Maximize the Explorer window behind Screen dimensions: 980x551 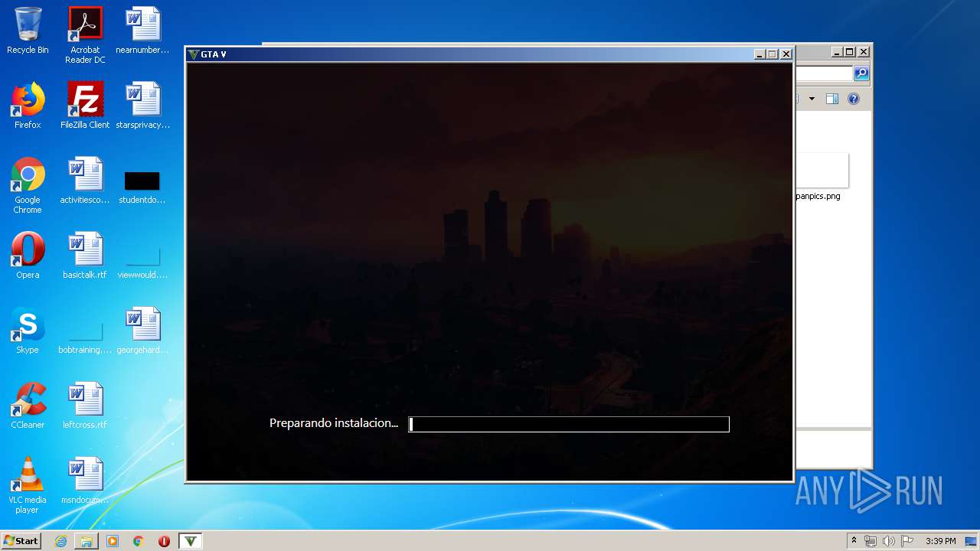pyautogui.click(x=849, y=52)
